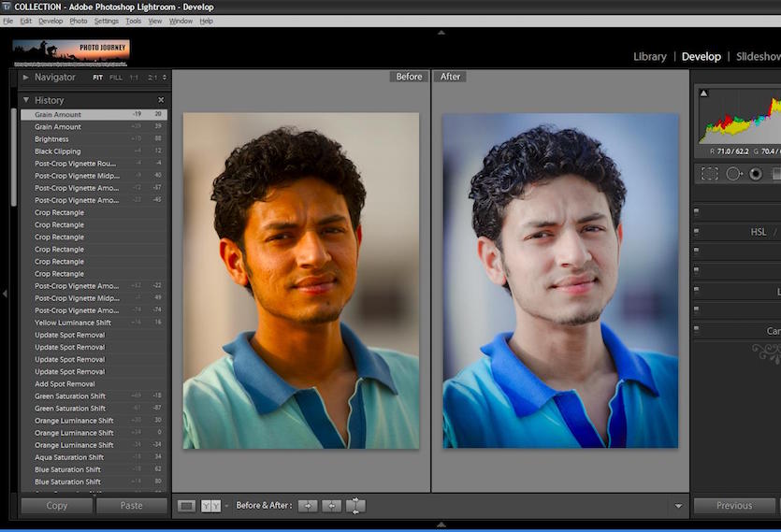Select the Black Clipping history step
The height and width of the screenshot is (532, 781).
[94, 151]
